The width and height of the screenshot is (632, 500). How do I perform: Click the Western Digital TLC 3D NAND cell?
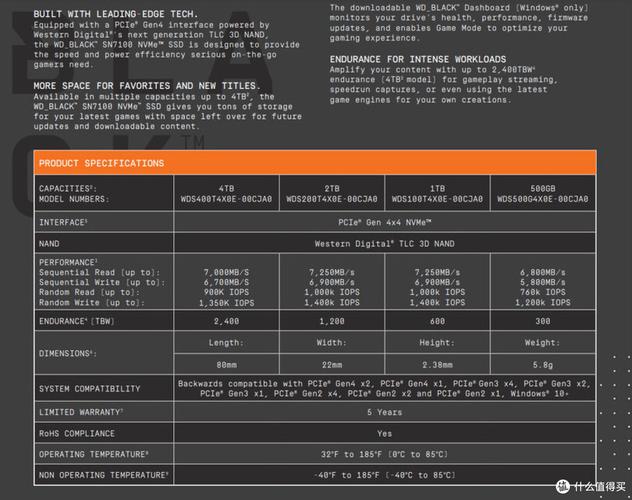point(385,241)
